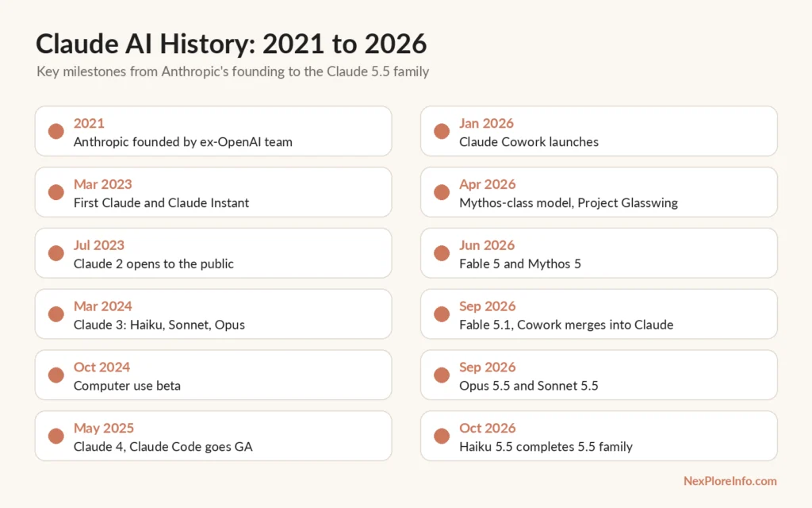Click the orange dot beside Oct 2026
This screenshot has height=508, width=812.
click(442, 436)
